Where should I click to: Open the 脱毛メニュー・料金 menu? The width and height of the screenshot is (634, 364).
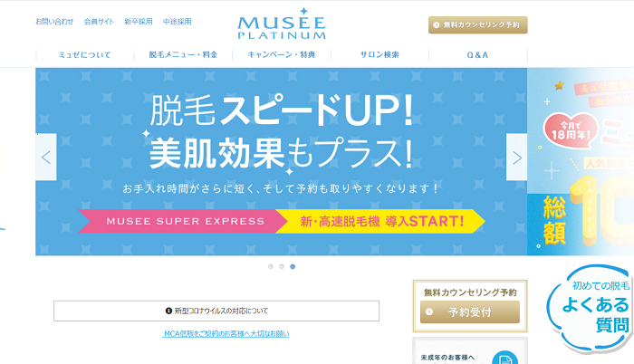click(x=183, y=54)
